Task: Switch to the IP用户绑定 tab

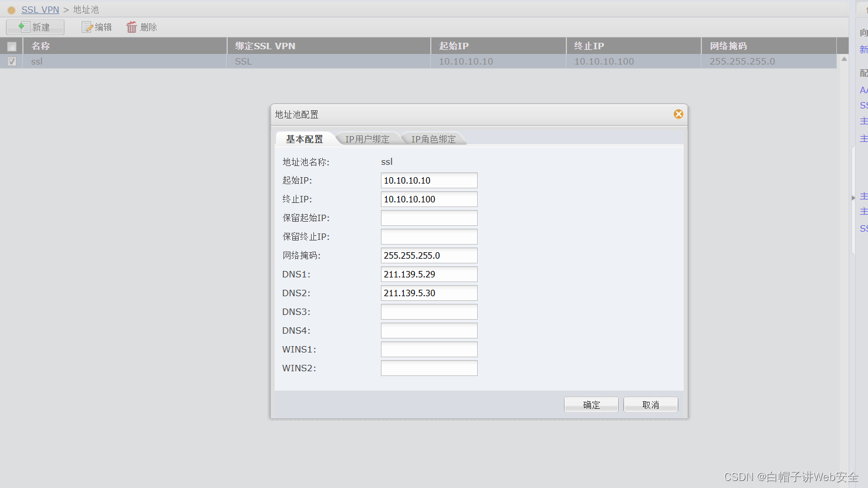Action: [x=367, y=139]
